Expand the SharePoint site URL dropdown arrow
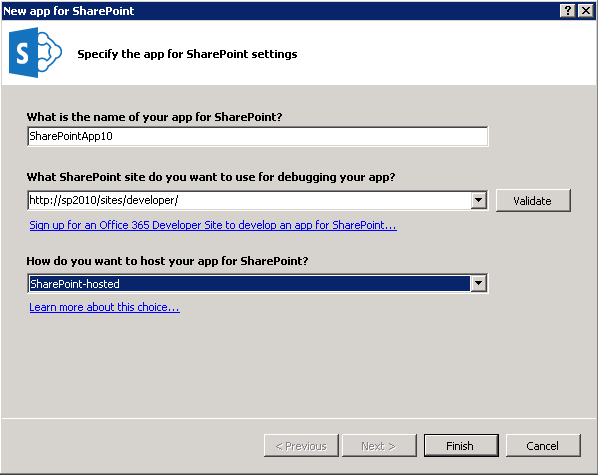 [x=479, y=200]
